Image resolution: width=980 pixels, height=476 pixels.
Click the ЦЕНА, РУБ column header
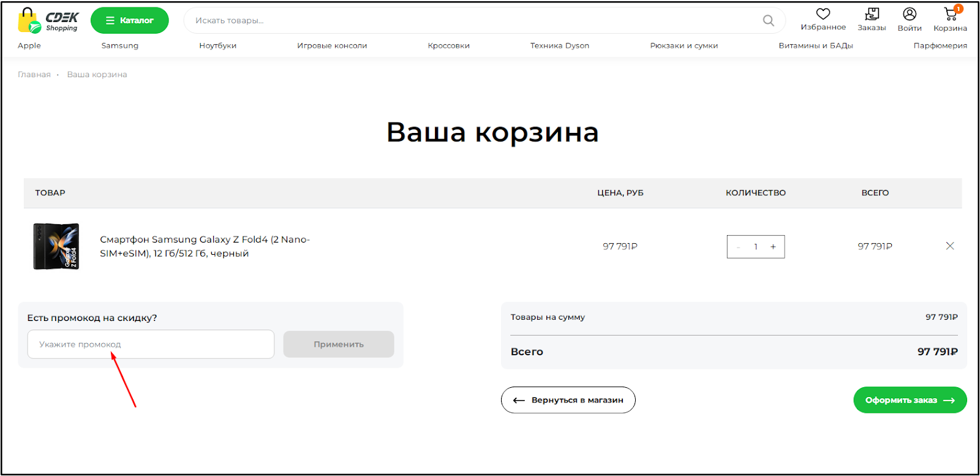[x=620, y=192]
